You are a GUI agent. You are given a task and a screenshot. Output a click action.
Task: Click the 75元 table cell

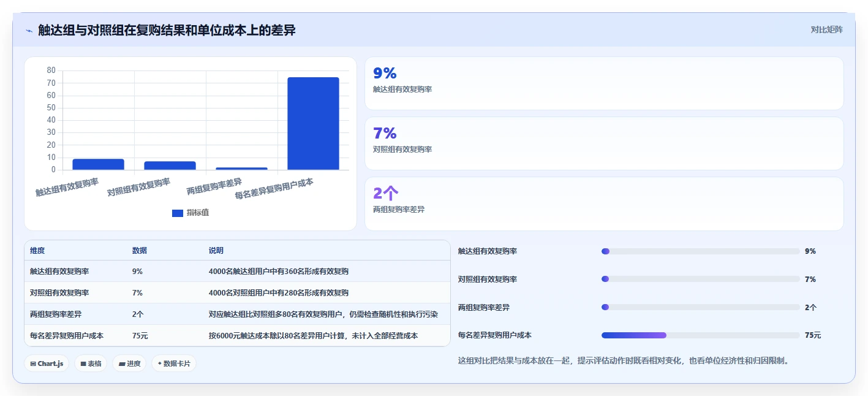pyautogui.click(x=140, y=336)
